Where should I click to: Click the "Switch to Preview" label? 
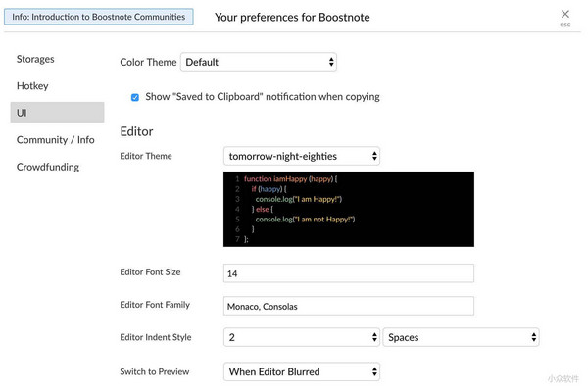(x=155, y=371)
